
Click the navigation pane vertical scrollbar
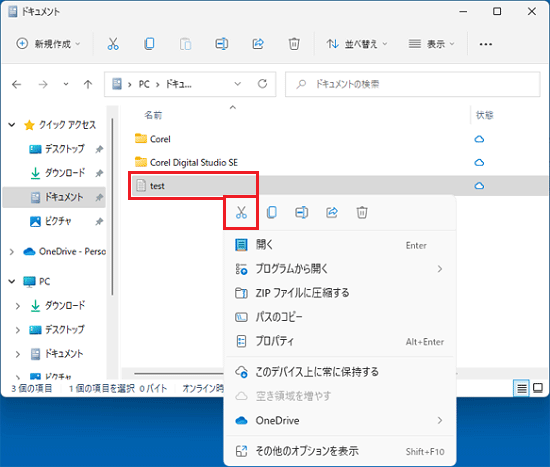point(112,207)
